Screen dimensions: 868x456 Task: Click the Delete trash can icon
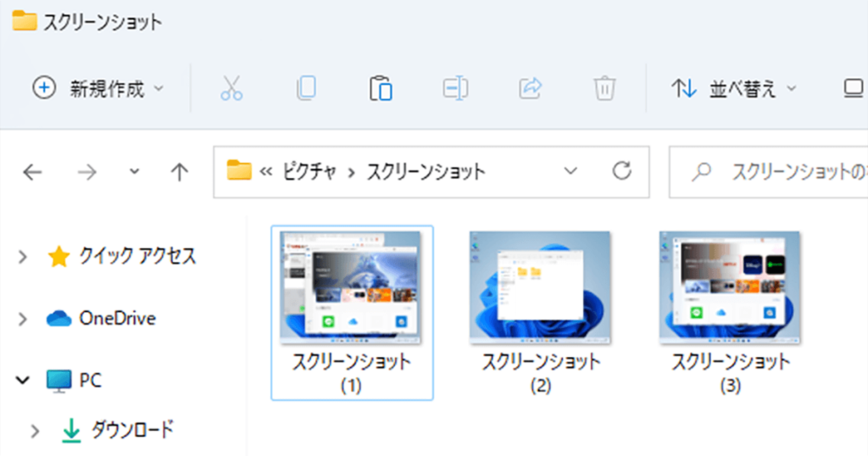(x=604, y=88)
